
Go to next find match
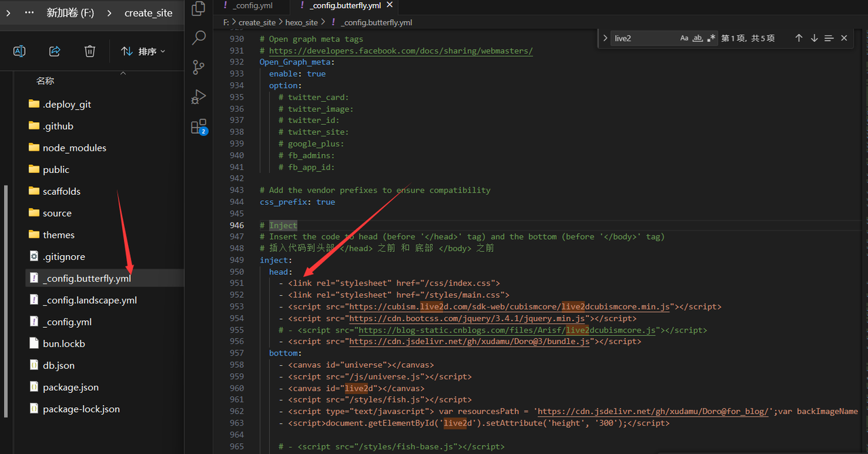814,38
